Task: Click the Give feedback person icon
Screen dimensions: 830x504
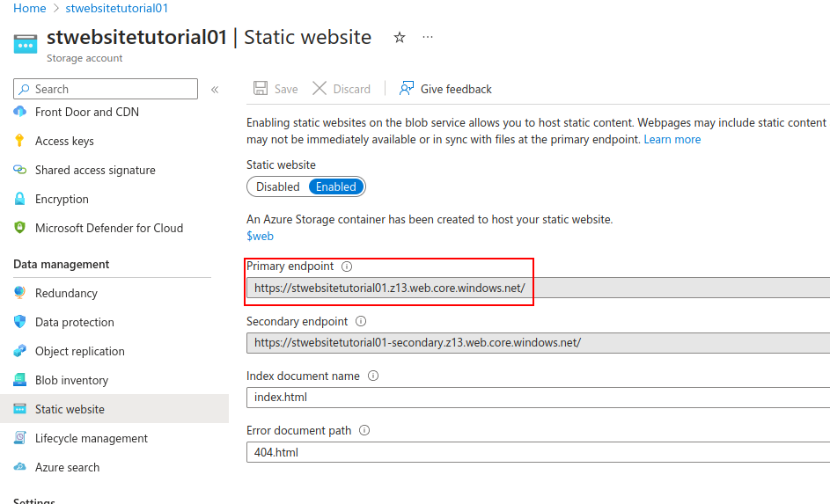Action: point(407,88)
